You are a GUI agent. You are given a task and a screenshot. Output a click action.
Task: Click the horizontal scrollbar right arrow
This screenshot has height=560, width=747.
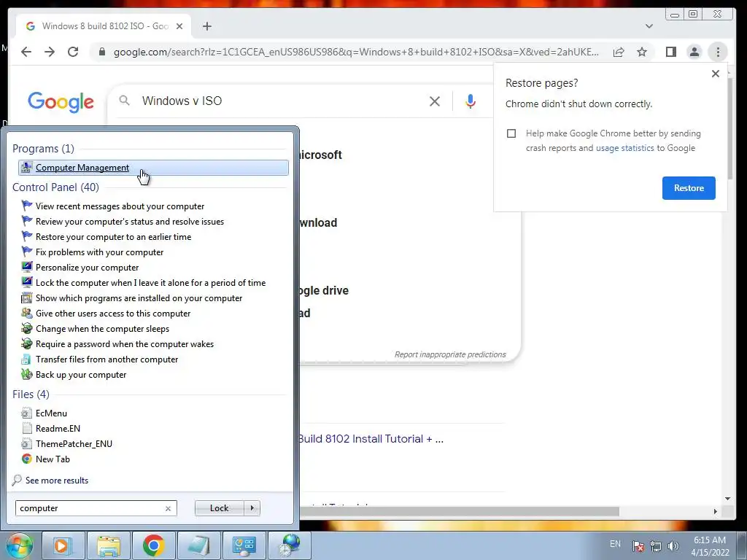(x=715, y=511)
